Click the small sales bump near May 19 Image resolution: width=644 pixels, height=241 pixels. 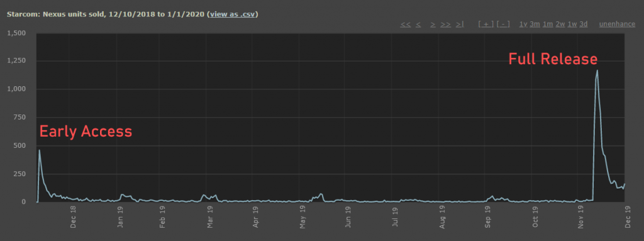pyautogui.click(x=321, y=194)
